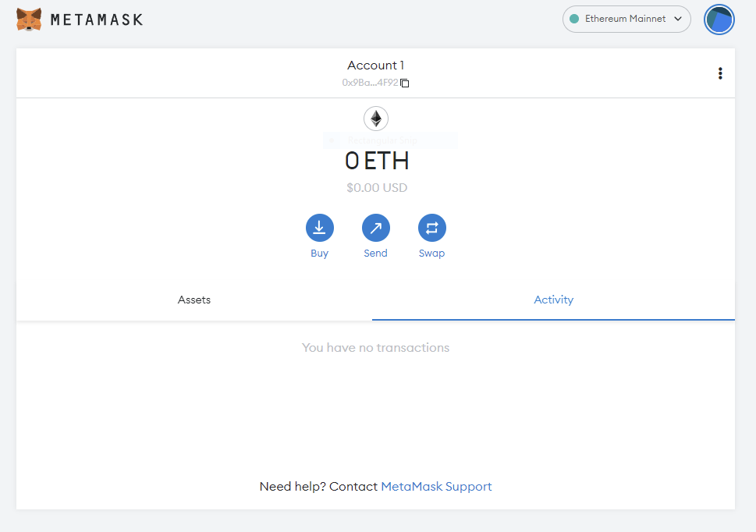
Task: Click the 0 ETH balance
Action: (x=377, y=161)
